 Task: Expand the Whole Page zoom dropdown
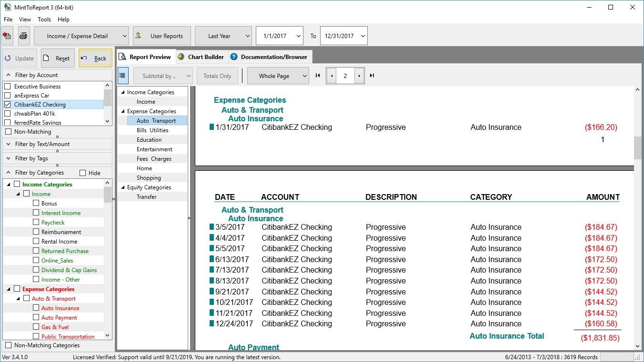click(278, 76)
